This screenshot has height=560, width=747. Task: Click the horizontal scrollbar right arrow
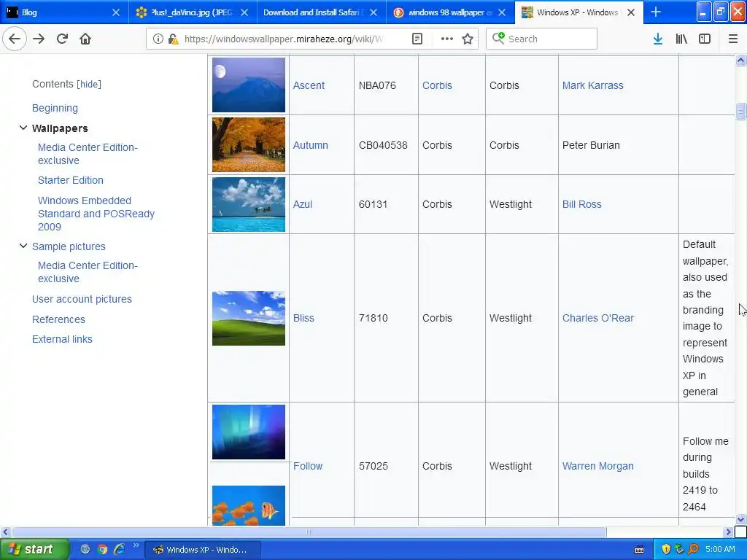pyautogui.click(x=728, y=532)
